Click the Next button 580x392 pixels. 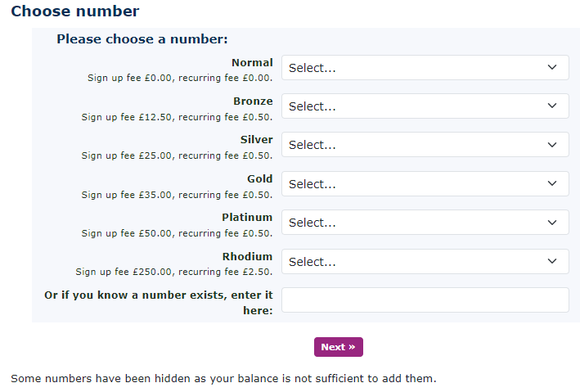338,347
